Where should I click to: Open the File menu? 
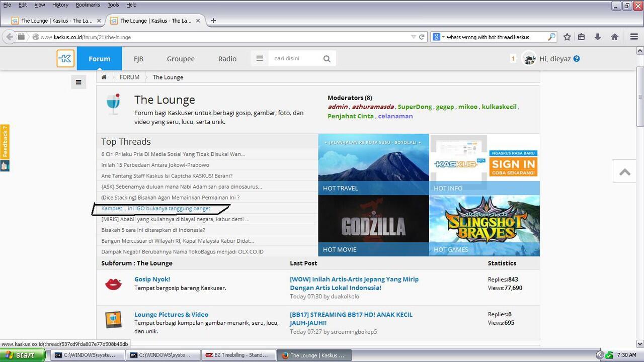pyautogui.click(x=7, y=5)
